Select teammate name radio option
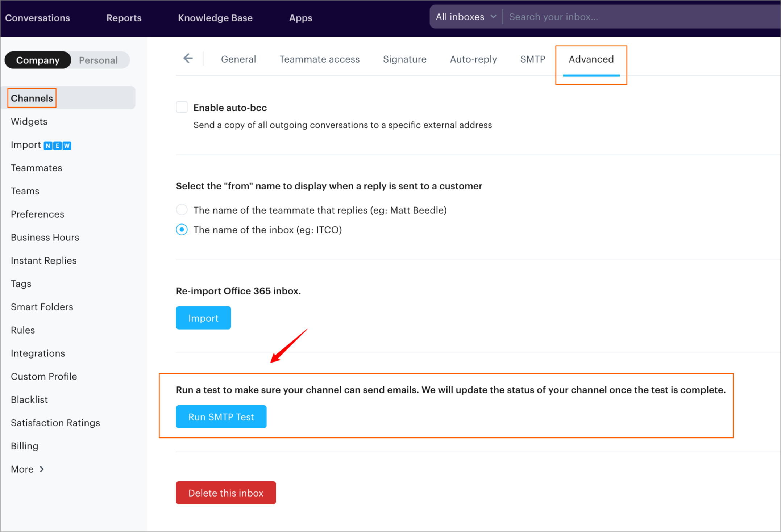The height and width of the screenshot is (532, 781). tap(182, 210)
